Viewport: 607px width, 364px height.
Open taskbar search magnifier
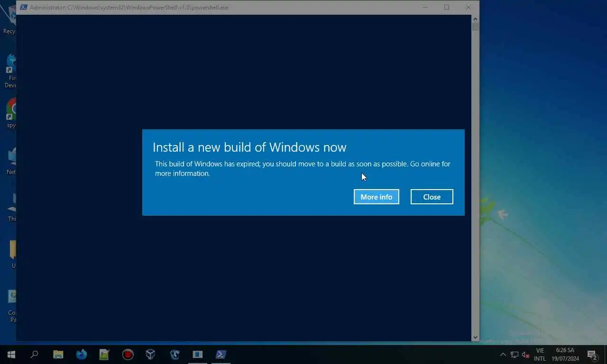tap(34, 354)
